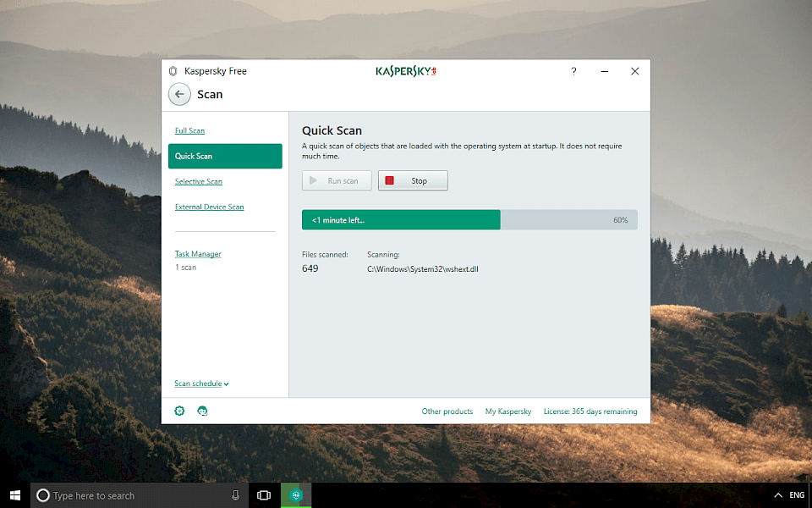
Task: Click the Quick Scan heading
Action: point(332,130)
